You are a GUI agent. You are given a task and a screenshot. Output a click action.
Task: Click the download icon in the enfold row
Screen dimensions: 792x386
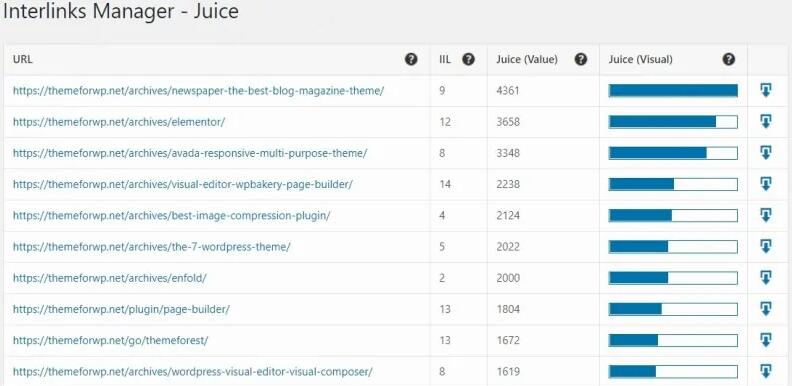point(766,278)
